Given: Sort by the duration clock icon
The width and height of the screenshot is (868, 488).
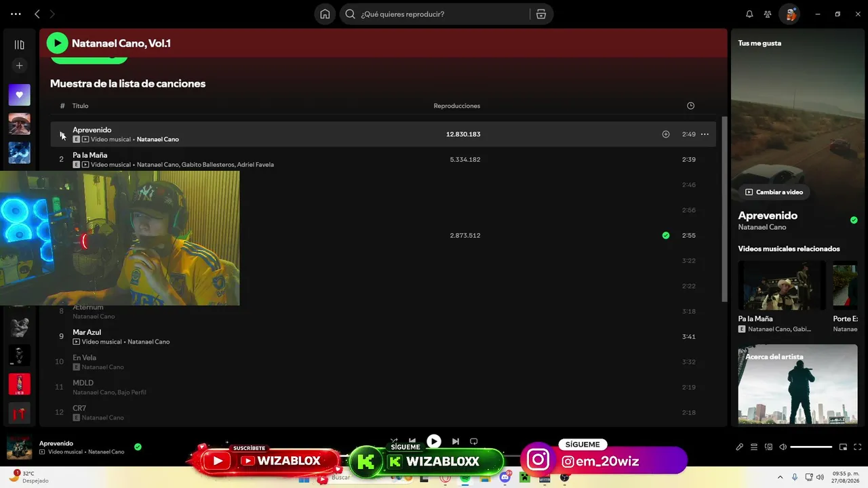Looking at the screenshot, I should [x=690, y=106].
